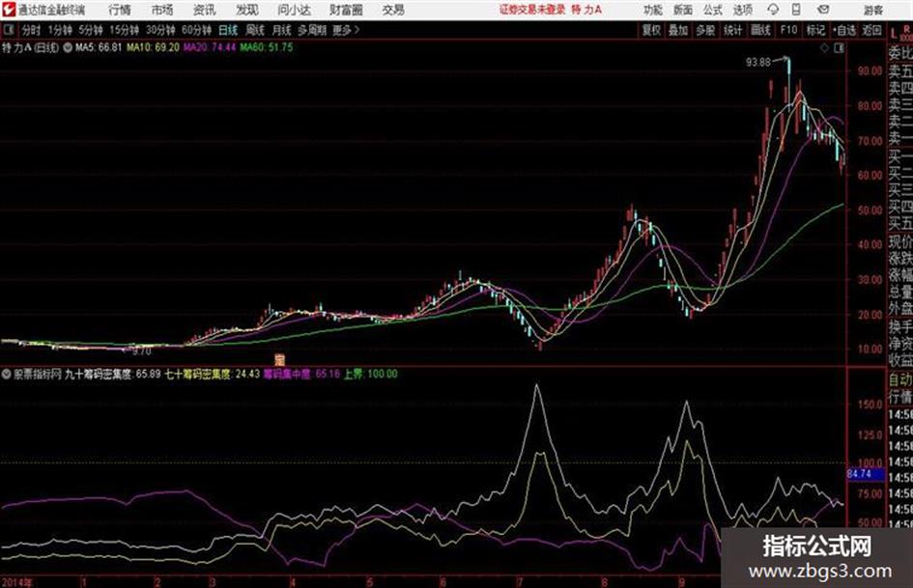Click the 叠加 toolbar button
913x588 pixels.
pyautogui.click(x=678, y=30)
